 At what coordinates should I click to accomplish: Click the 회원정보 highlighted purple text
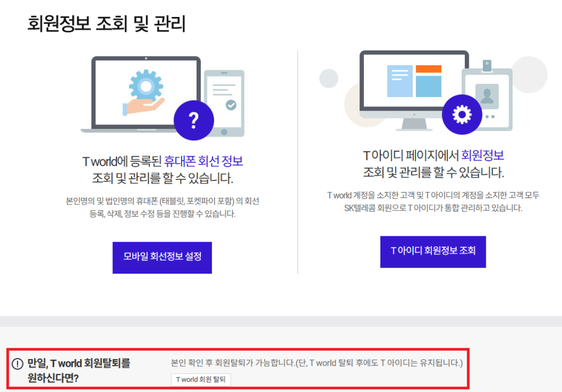482,155
